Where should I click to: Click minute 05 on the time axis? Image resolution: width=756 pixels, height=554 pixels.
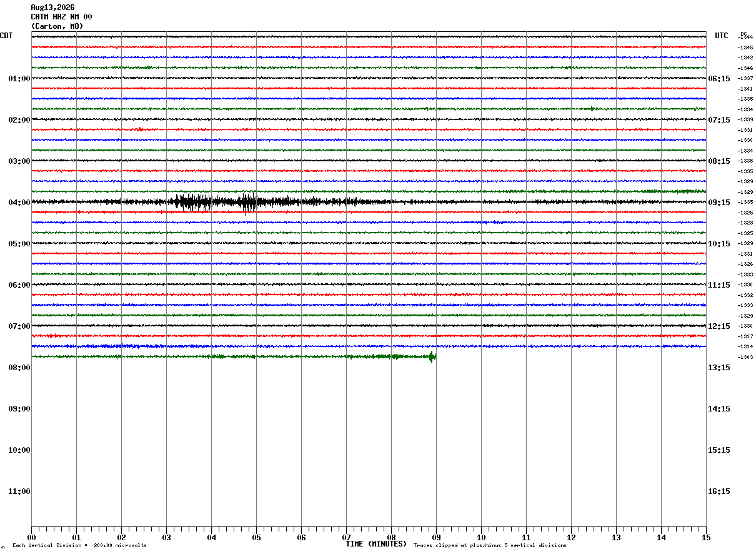[x=256, y=537]
